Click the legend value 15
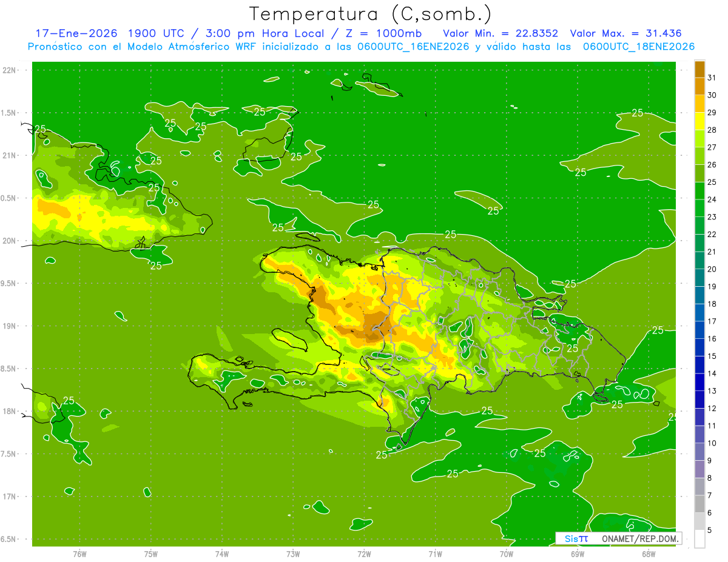The width and height of the screenshot is (728, 562). pos(712,356)
